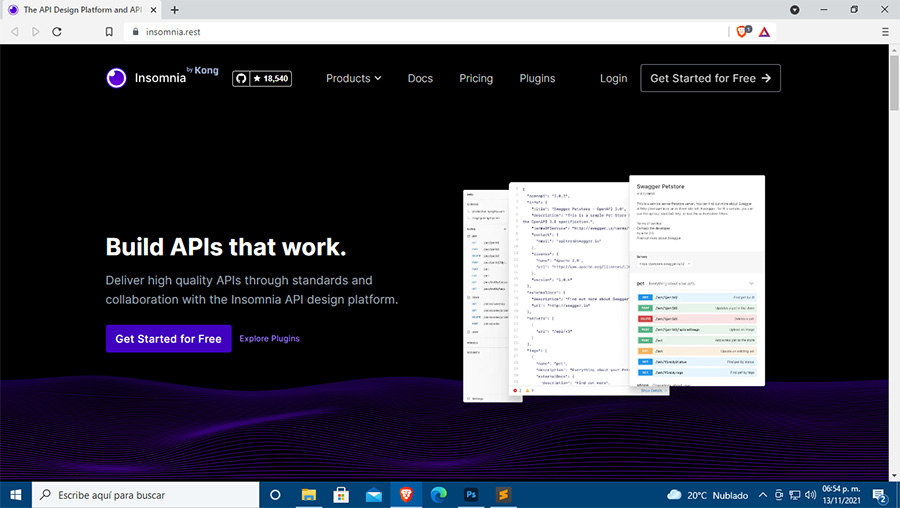The image size is (900, 508).
Task: Reload the page
Action: [x=57, y=32]
